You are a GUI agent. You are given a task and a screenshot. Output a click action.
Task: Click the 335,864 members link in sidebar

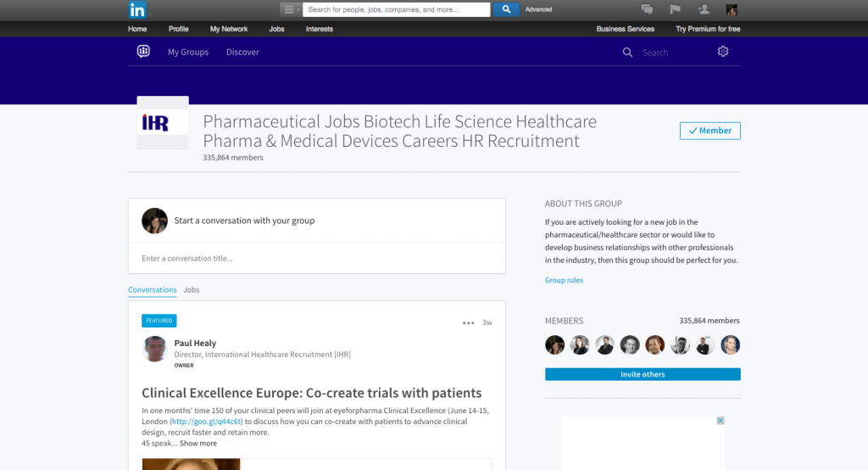(709, 321)
